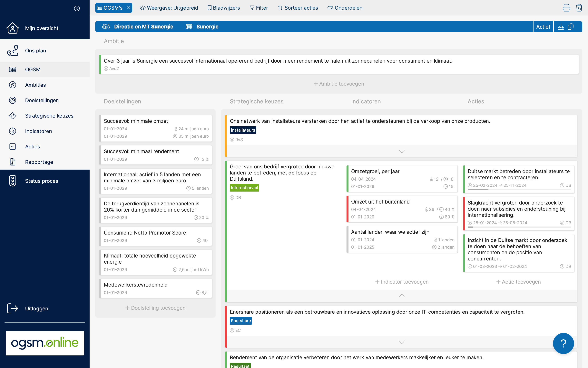Screen dimensions: 588x368
Task: Click the table icon beside Sunergie title
Action: 189,26
